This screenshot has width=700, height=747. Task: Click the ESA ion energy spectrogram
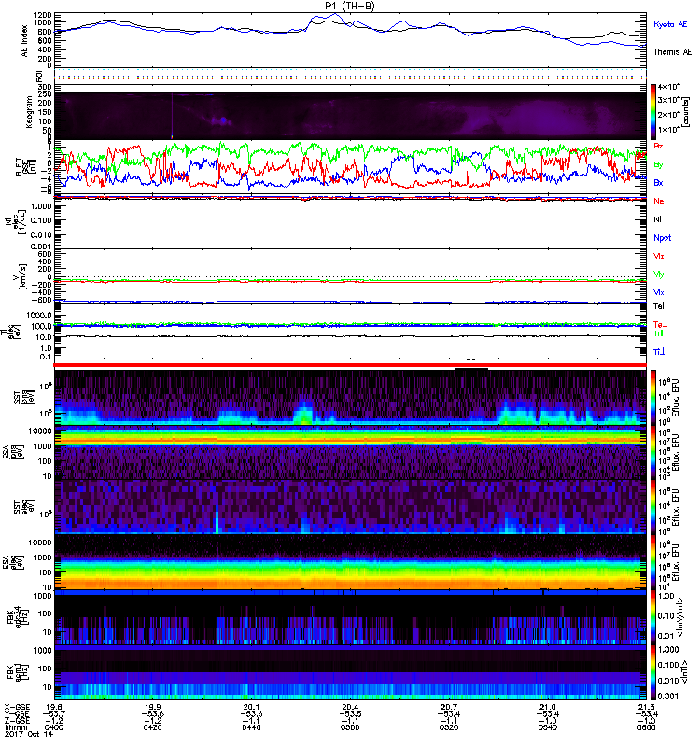(x=350, y=452)
